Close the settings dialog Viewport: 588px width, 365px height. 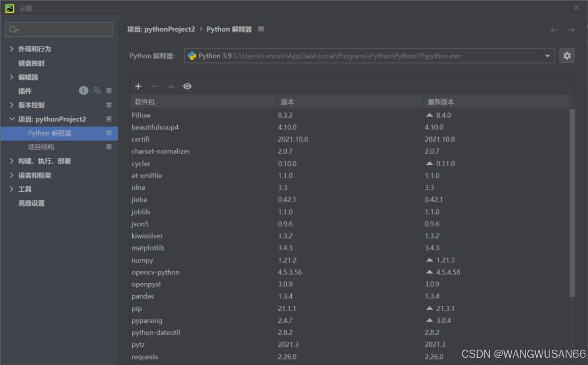[576, 8]
